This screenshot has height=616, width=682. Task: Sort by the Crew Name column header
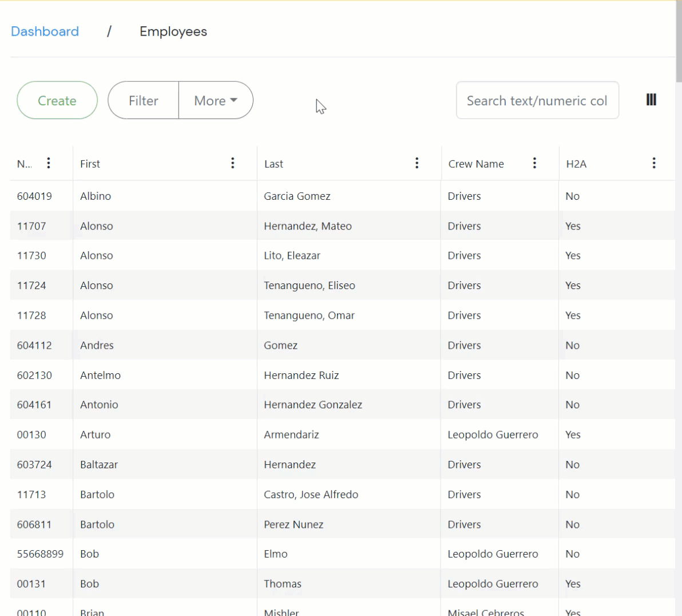[476, 164]
